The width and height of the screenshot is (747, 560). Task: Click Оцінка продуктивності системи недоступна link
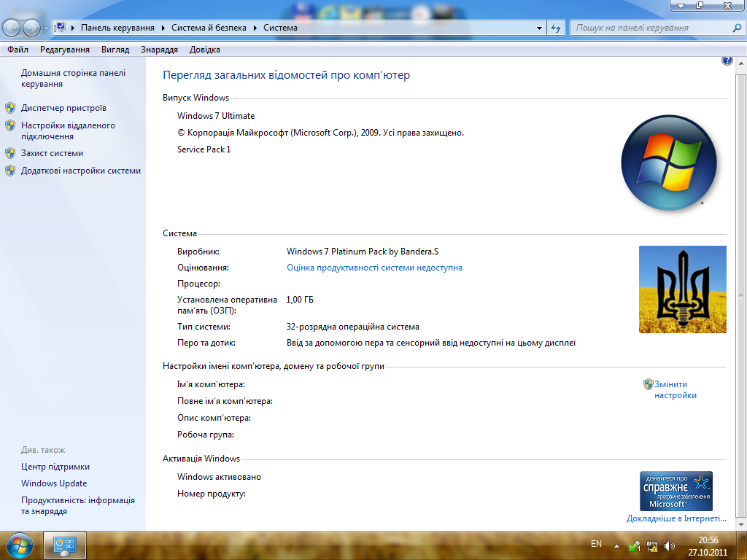point(374,268)
